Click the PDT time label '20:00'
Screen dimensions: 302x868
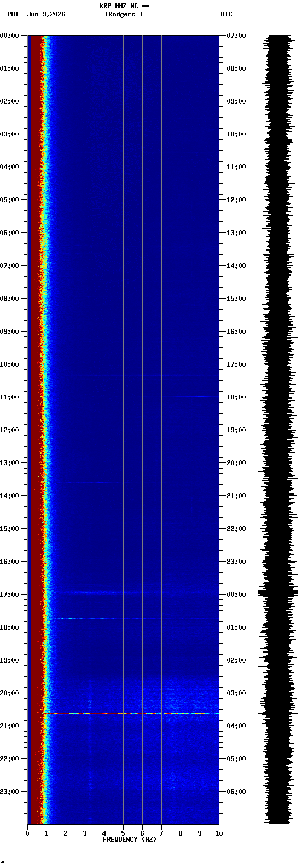click(10, 693)
